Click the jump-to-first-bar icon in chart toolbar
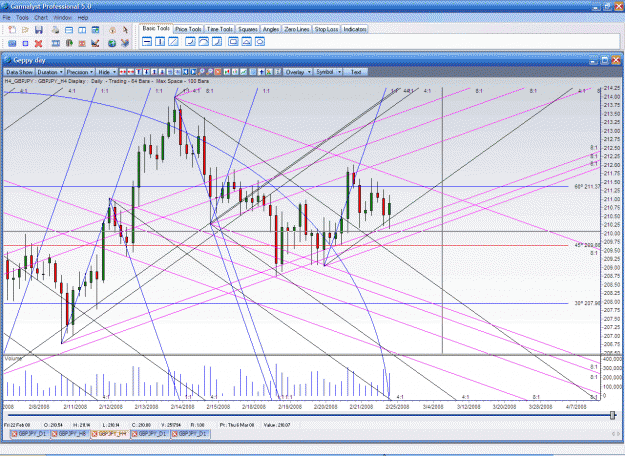Screen dimensions: 625x456 [185, 72]
